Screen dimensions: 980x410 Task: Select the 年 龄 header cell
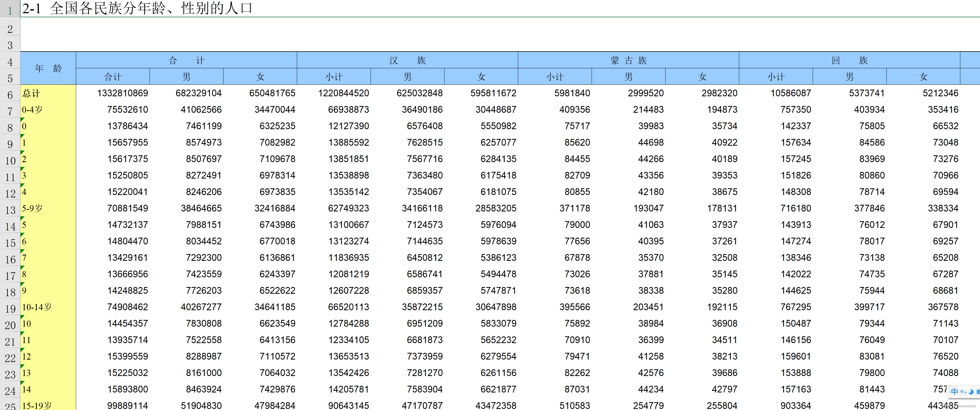(x=48, y=69)
